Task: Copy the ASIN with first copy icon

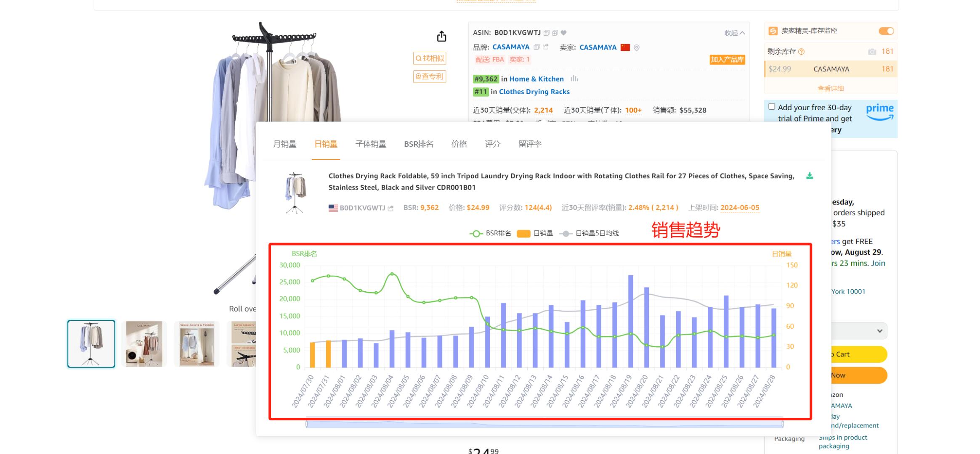Action: pyautogui.click(x=547, y=33)
